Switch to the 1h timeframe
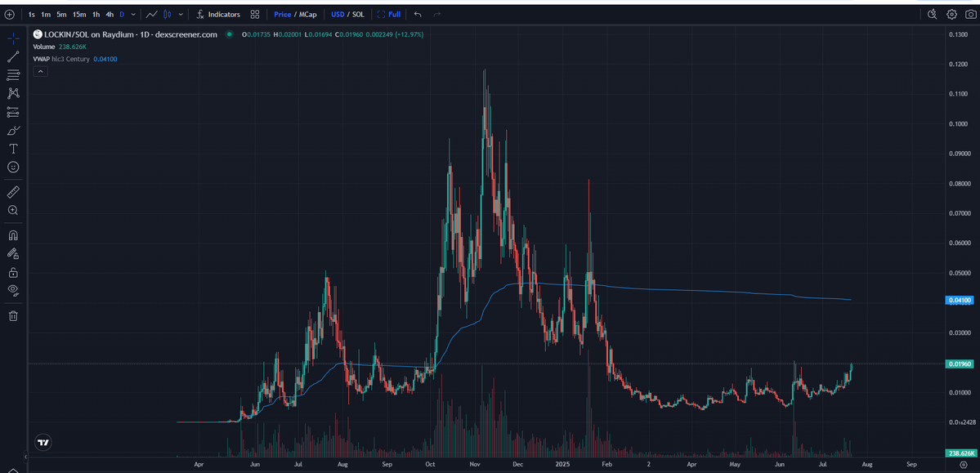Viewport: 980px width, 473px height. 96,14
